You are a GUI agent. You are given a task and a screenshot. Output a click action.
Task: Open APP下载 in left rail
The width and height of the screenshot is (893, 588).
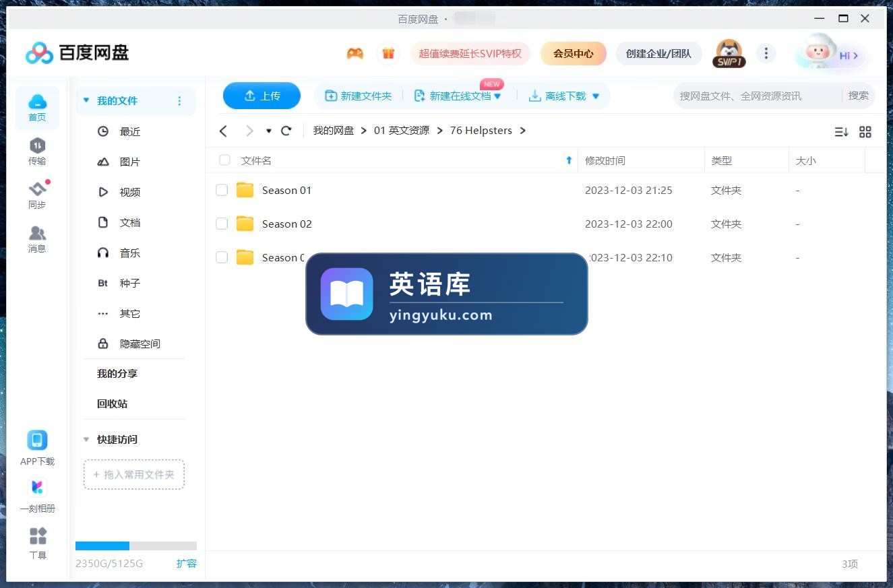click(37, 449)
